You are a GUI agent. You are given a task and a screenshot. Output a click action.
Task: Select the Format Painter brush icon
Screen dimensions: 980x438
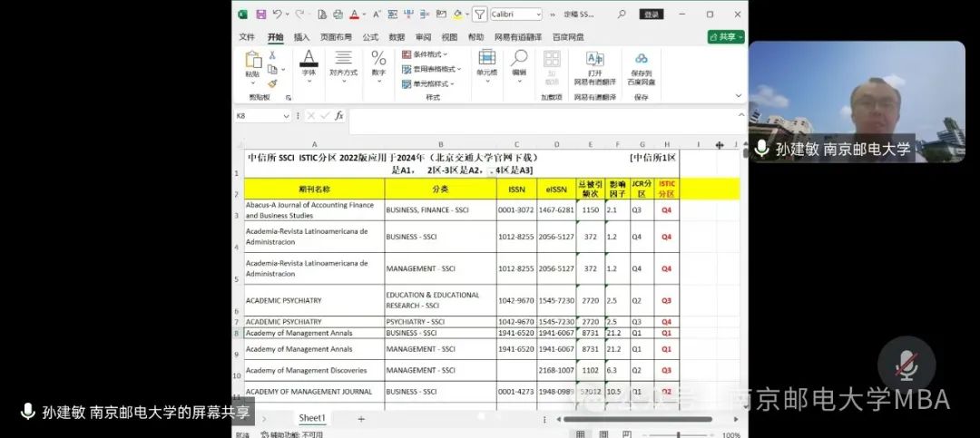pos(272,83)
